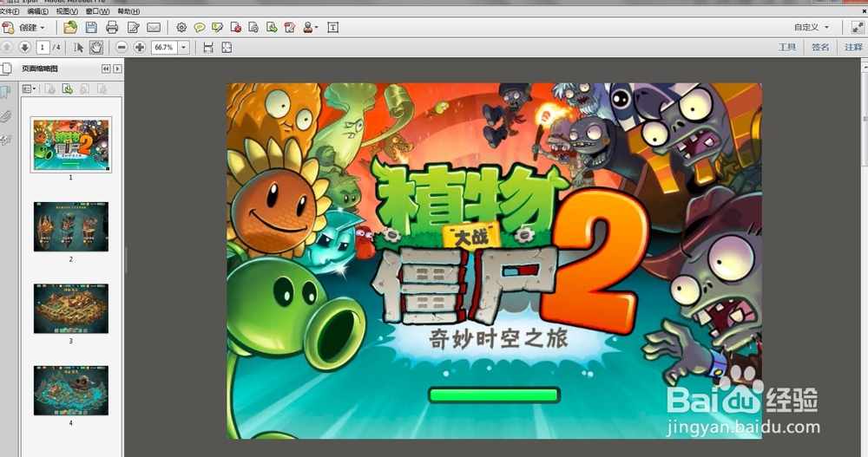Click the zoom in plus button
The width and height of the screenshot is (868, 457).
tap(140, 47)
